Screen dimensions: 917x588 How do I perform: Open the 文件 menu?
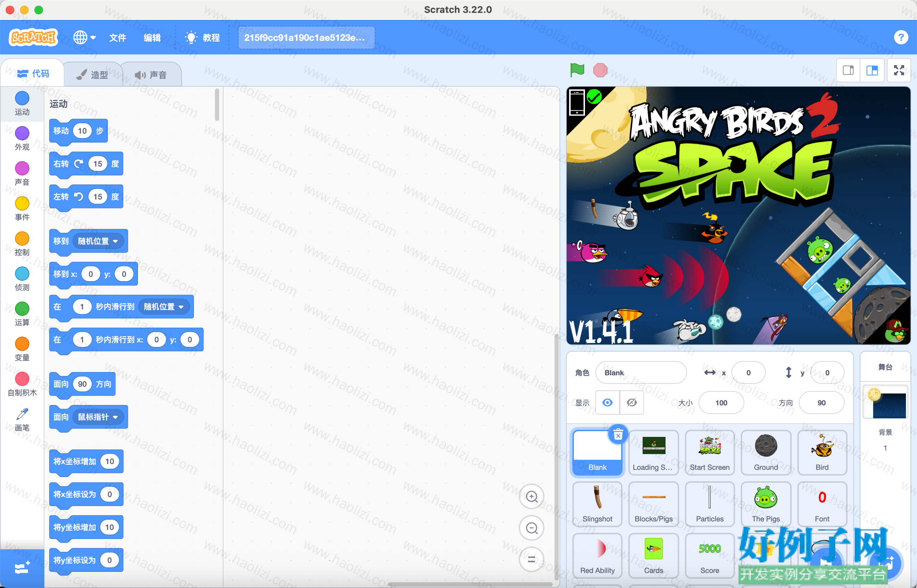click(117, 37)
